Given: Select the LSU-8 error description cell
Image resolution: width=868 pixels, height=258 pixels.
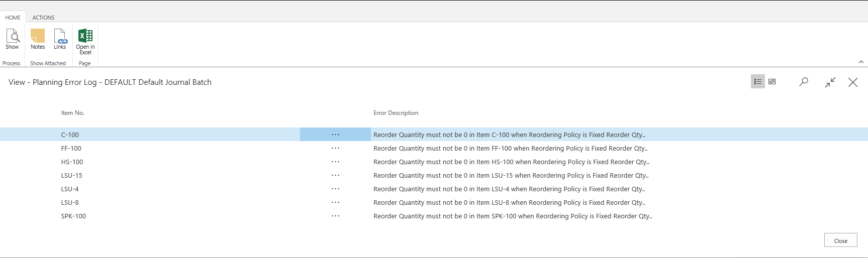Looking at the screenshot, I should [509, 202].
